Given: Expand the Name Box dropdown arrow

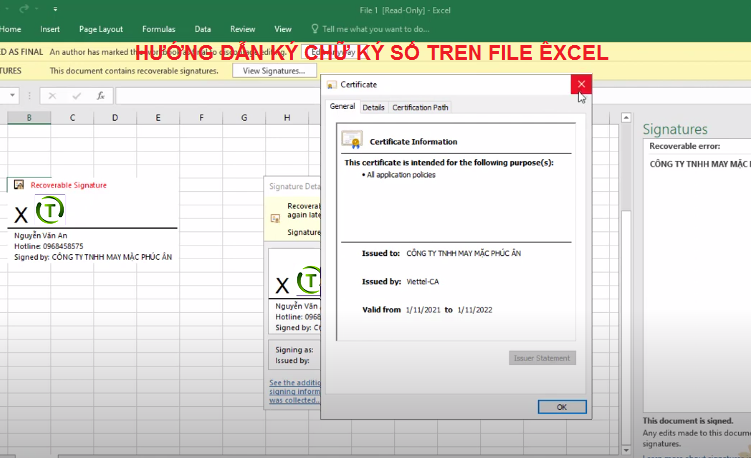Looking at the screenshot, I should tap(12, 95).
